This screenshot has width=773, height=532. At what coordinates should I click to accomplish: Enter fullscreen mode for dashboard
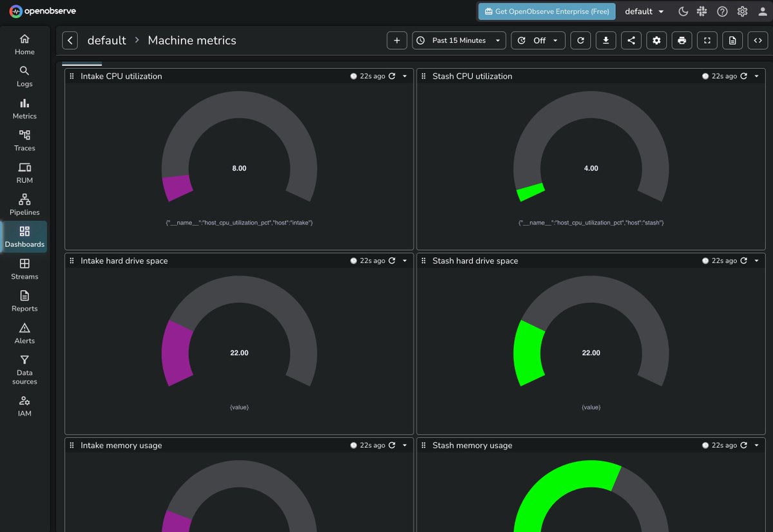tap(707, 41)
